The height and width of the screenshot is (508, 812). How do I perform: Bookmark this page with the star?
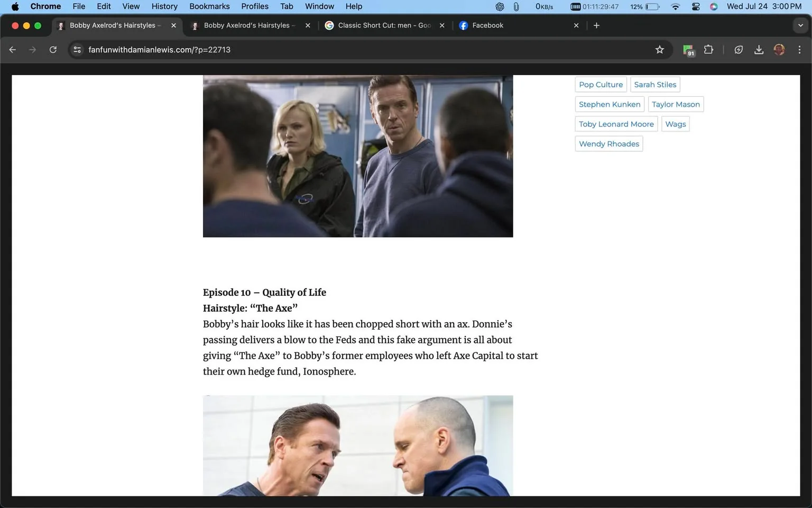[659, 50]
